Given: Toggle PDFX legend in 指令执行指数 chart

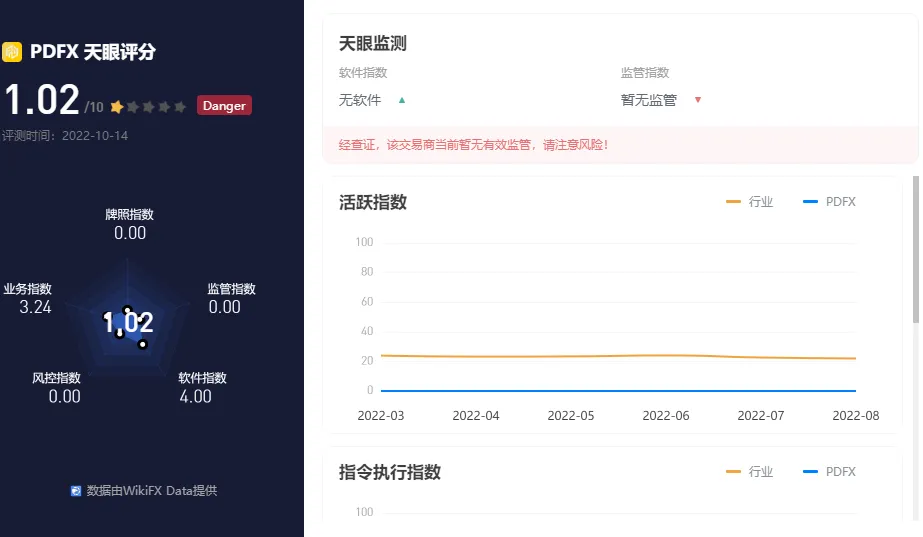Looking at the screenshot, I should [829, 472].
